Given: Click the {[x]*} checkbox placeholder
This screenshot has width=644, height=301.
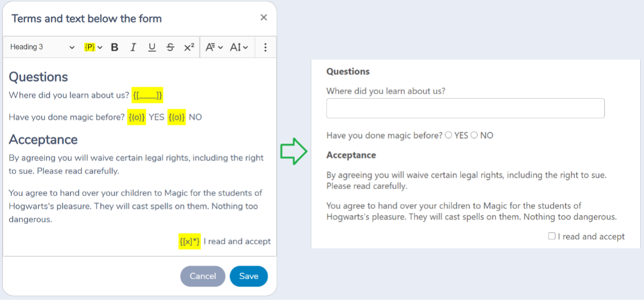Looking at the screenshot, I should (190, 241).
